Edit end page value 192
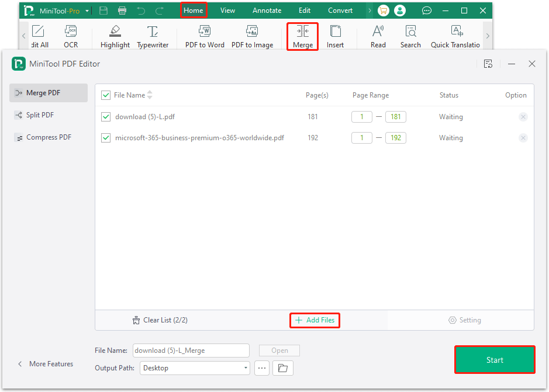Image resolution: width=549 pixels, height=392 pixels. click(x=396, y=138)
